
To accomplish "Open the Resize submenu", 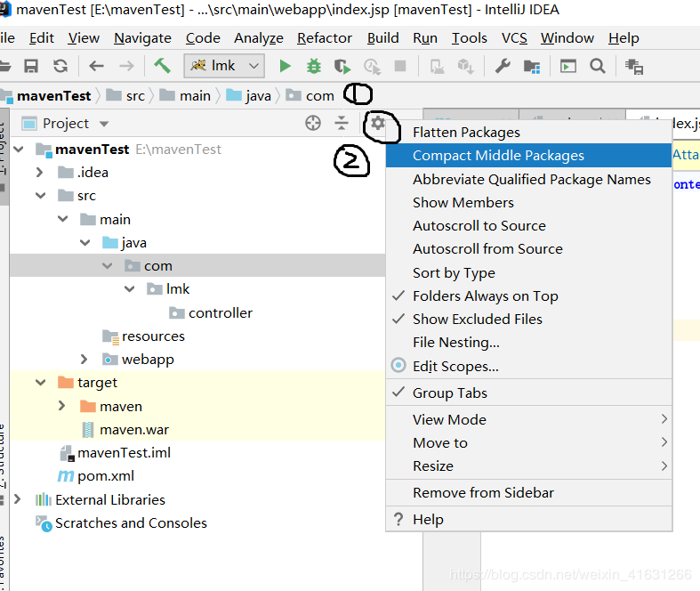I will tap(528, 466).
